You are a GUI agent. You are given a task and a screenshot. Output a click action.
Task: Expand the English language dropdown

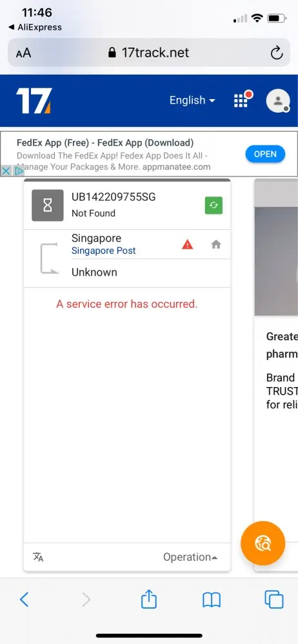[192, 100]
